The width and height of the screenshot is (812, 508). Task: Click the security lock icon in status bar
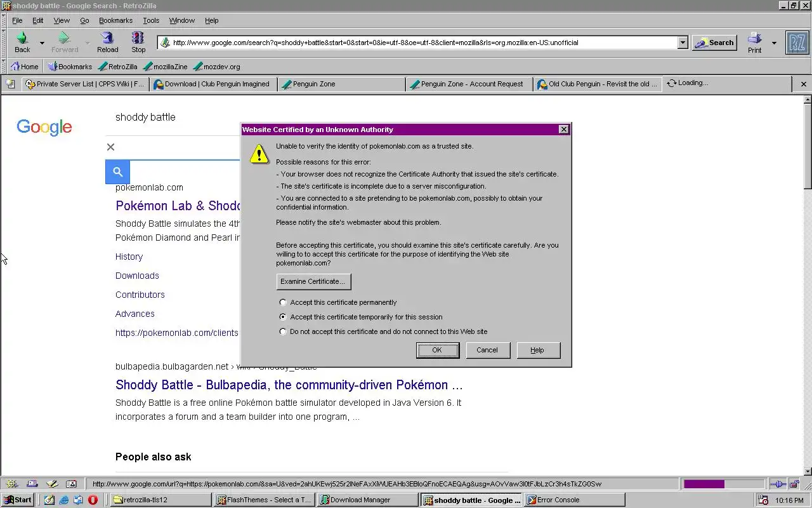tap(794, 484)
